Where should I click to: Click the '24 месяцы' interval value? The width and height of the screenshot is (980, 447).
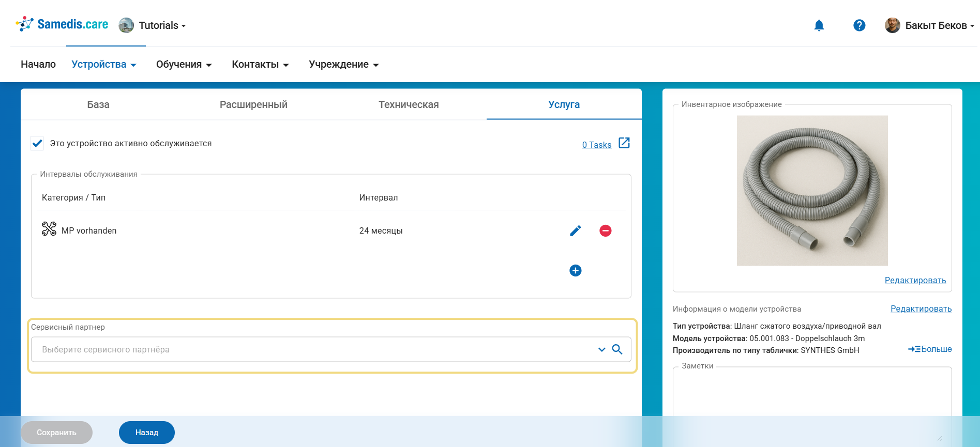coord(381,230)
